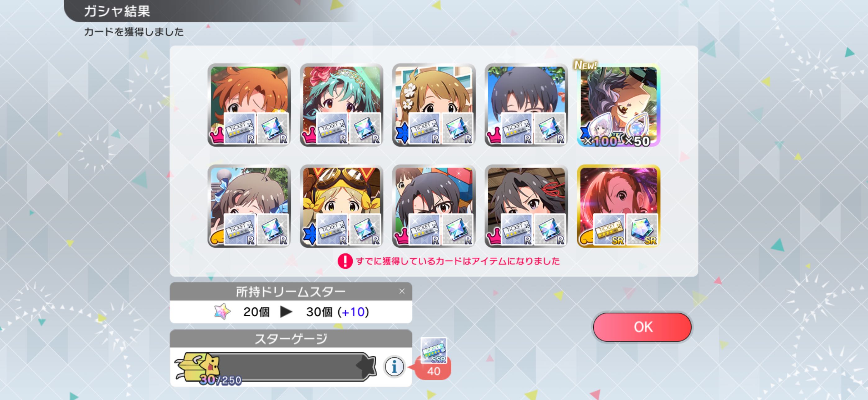The width and height of the screenshot is (868, 400).
Task: Tap the R ticket on orange-haired card
Action: [x=240, y=128]
